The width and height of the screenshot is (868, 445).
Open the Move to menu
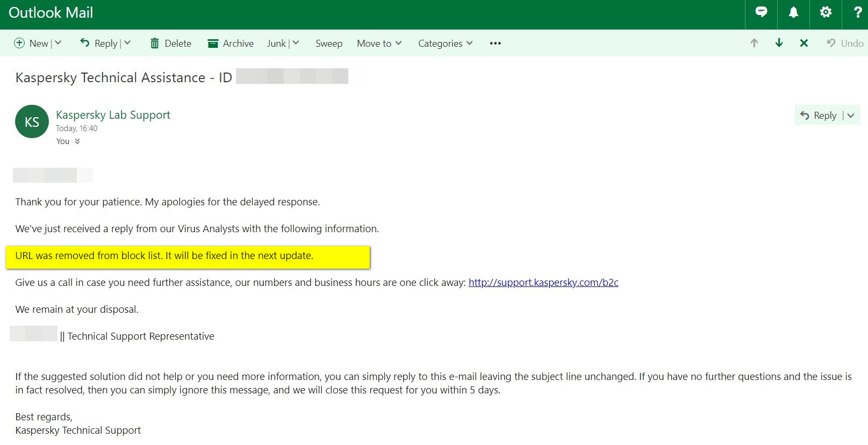tap(379, 44)
